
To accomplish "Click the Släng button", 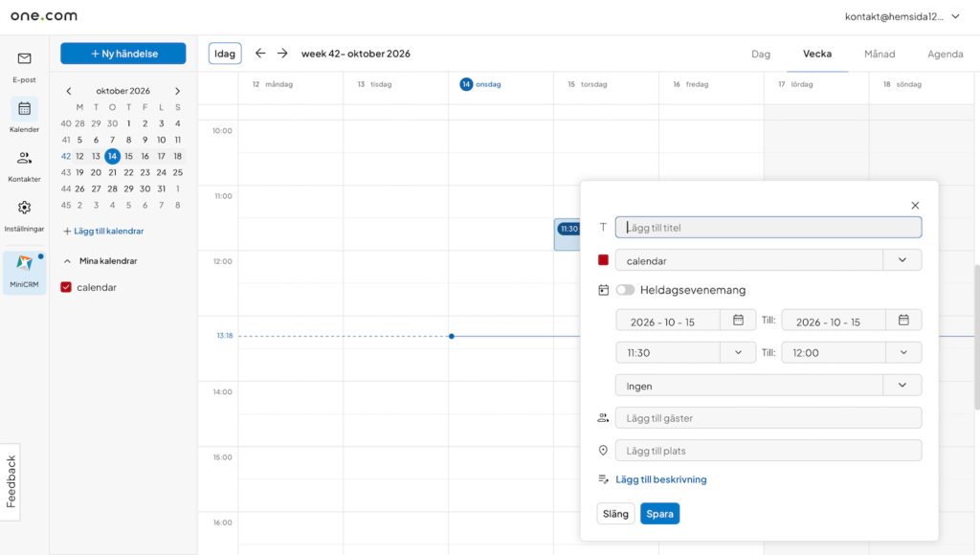I will (615, 514).
